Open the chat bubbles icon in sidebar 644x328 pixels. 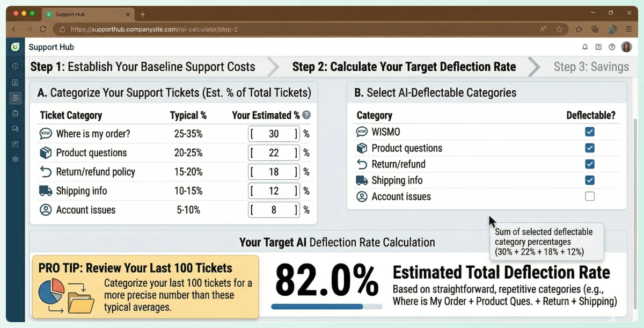15,128
